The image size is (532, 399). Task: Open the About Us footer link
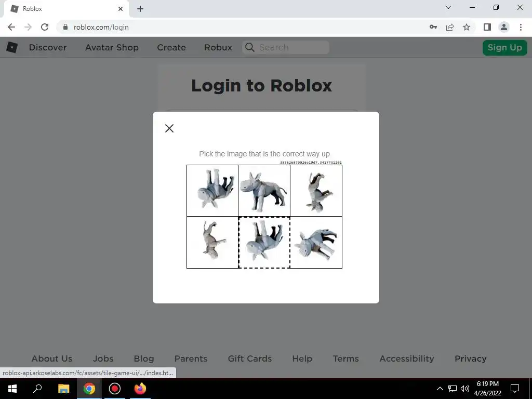click(52, 358)
